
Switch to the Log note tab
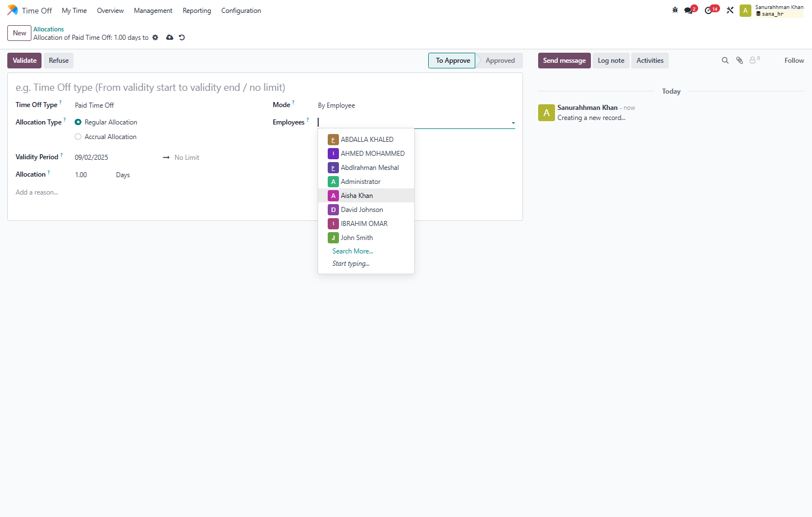611,61
